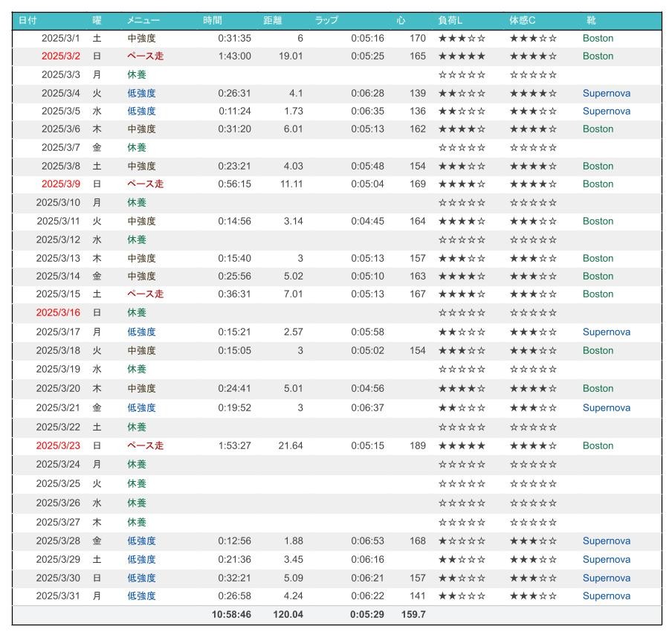Click heart rate 154 on 2025/3/8
This screenshot has height=635, width=672.
tap(418, 166)
